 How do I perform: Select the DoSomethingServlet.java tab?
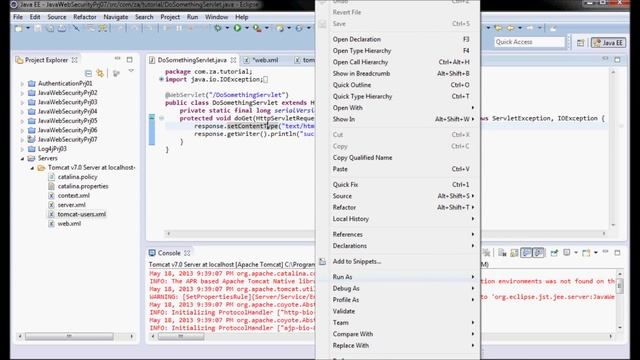[x=192, y=60]
